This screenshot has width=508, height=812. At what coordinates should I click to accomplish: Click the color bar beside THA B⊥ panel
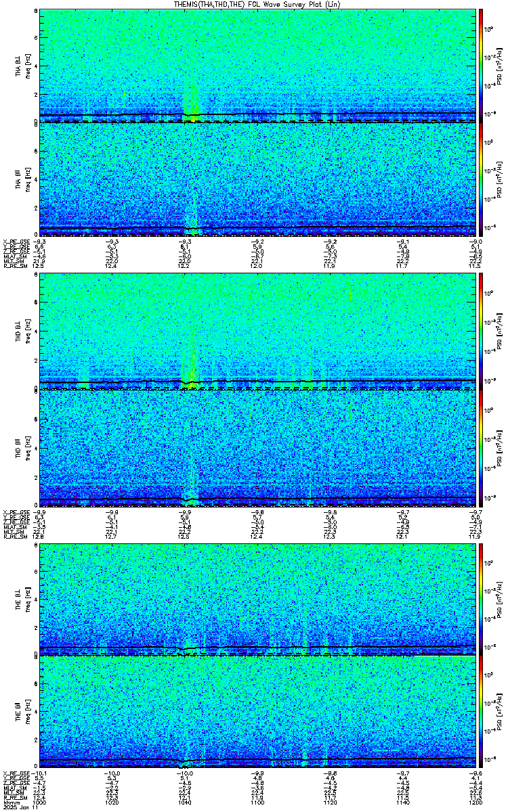click(481, 66)
